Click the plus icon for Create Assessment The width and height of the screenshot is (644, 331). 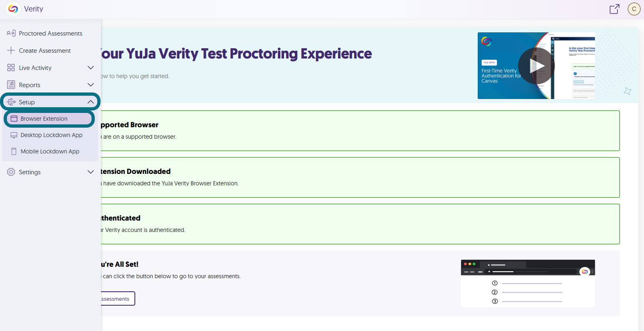point(11,51)
